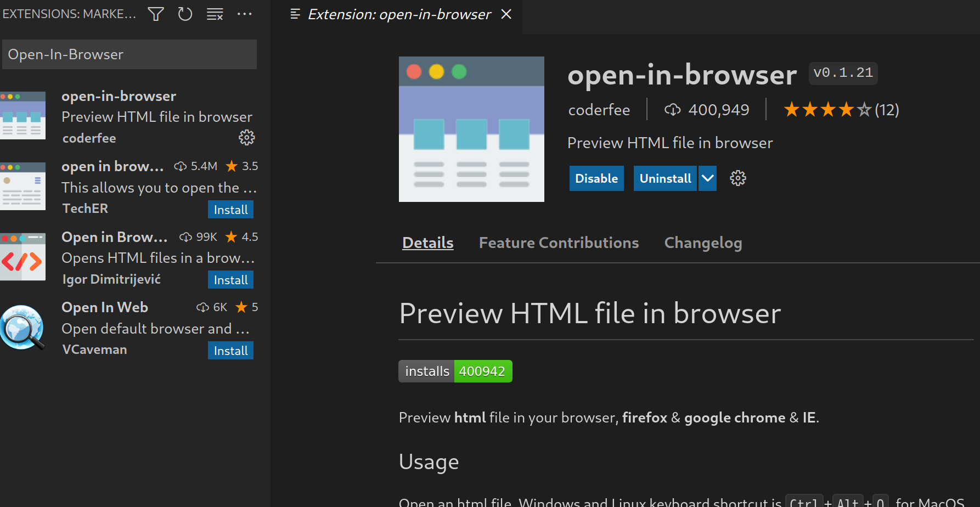The width and height of the screenshot is (980, 507).
Task: Select the Details tab
Action: point(427,243)
